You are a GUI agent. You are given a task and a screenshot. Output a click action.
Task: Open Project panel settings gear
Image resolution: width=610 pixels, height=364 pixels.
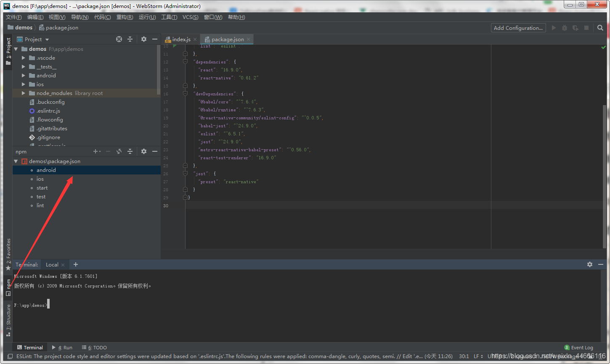coord(144,39)
